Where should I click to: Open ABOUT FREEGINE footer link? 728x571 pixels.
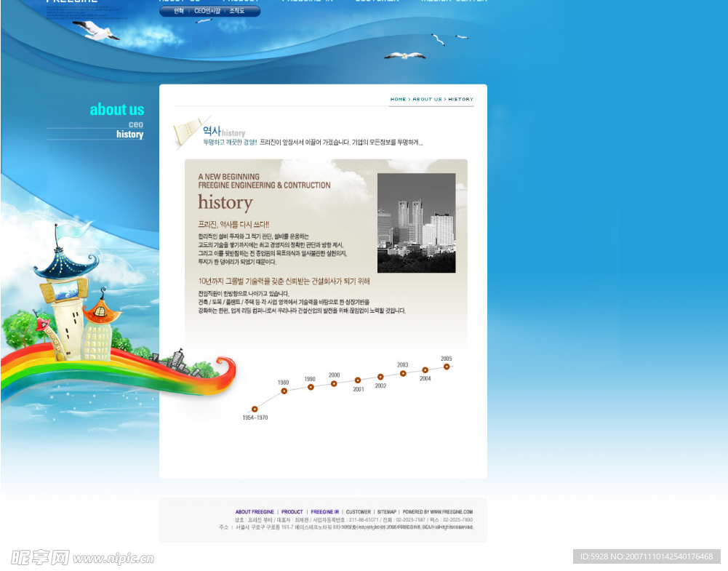click(255, 512)
